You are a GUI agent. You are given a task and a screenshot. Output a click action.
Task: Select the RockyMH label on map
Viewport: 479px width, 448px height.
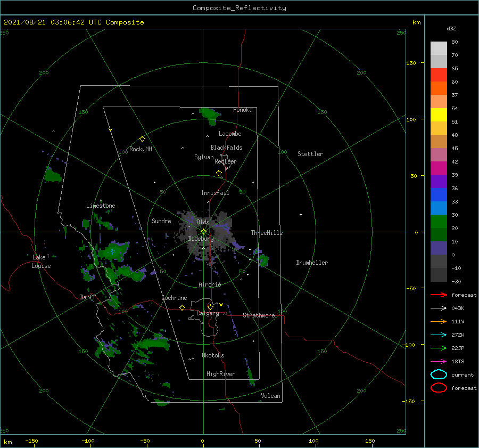[141, 149]
